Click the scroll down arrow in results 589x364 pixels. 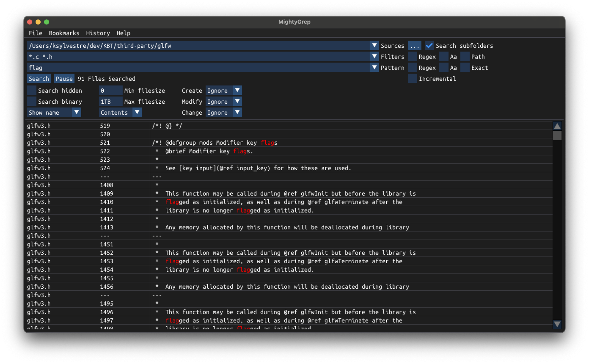click(557, 324)
